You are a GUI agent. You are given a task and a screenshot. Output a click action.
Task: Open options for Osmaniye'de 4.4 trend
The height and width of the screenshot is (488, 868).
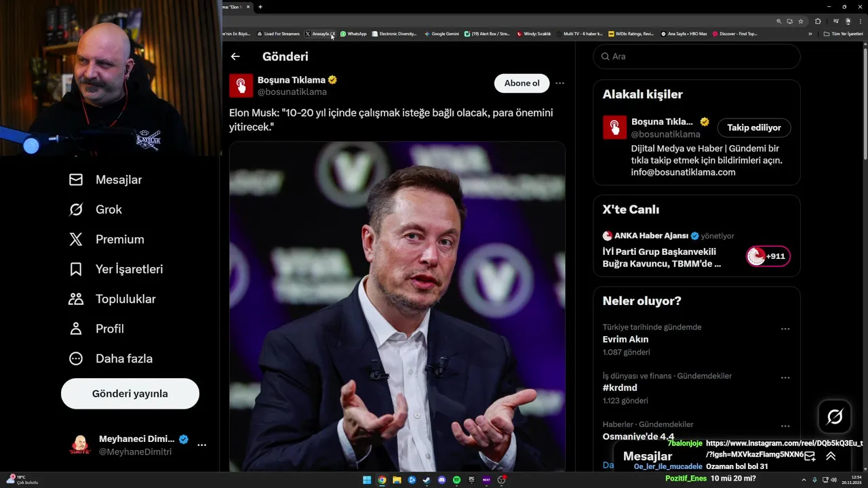(785, 426)
